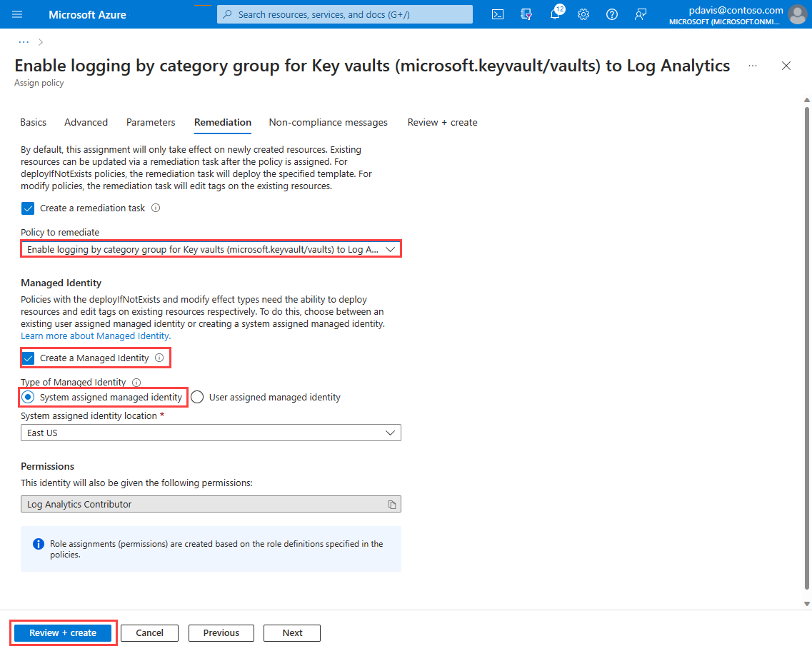Open the Help question mark icon
Viewport: 812px width, 656px height.
[x=611, y=14]
